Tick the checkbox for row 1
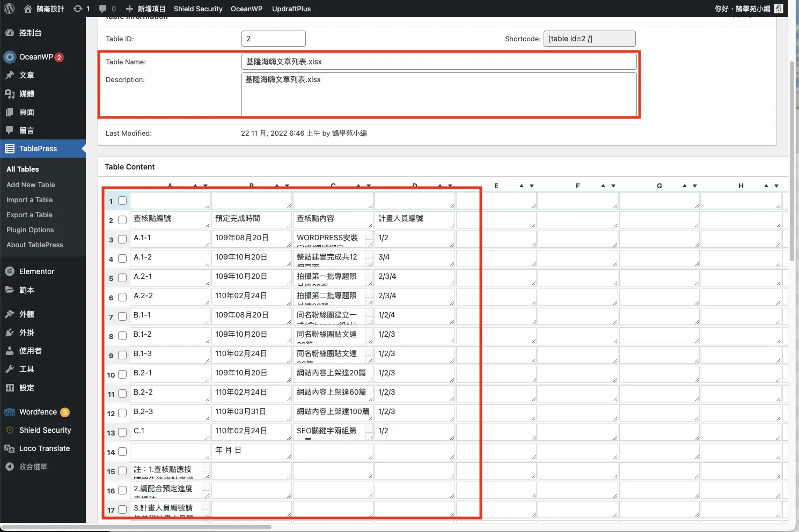Viewport: 799px width, 532px height. 122,201
